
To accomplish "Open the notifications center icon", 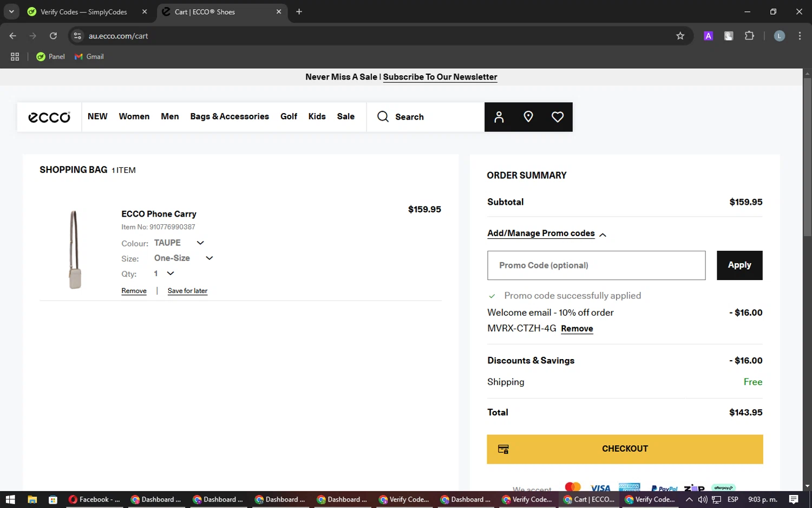I will pyautogui.click(x=794, y=499).
